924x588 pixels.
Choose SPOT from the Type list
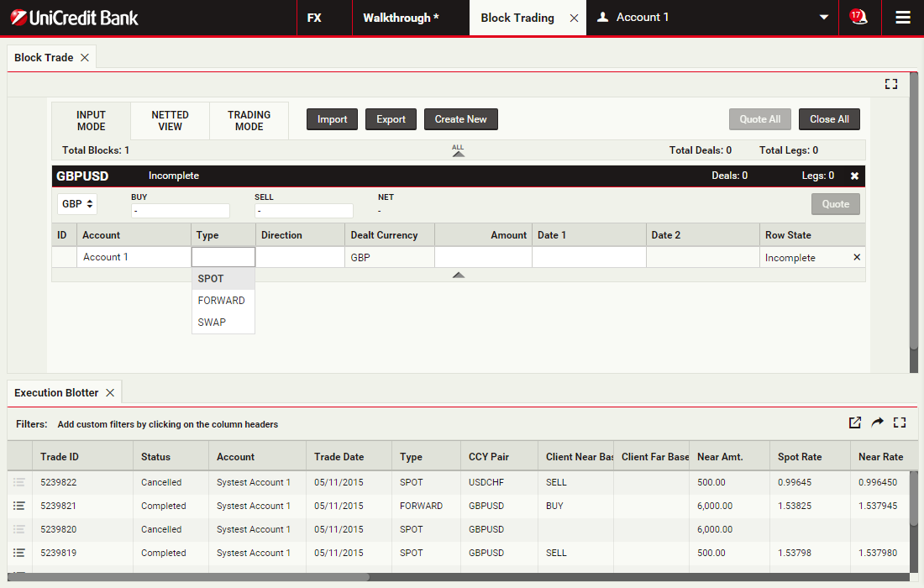[212, 279]
